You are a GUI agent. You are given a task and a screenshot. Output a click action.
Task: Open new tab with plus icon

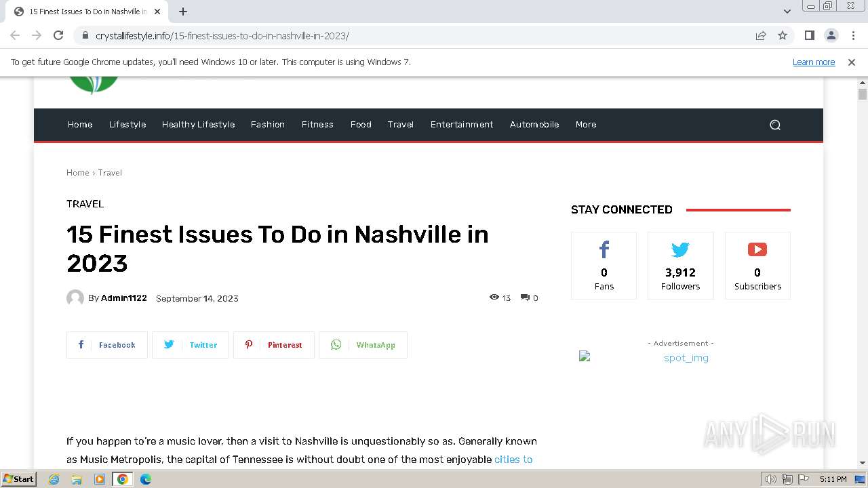click(183, 12)
